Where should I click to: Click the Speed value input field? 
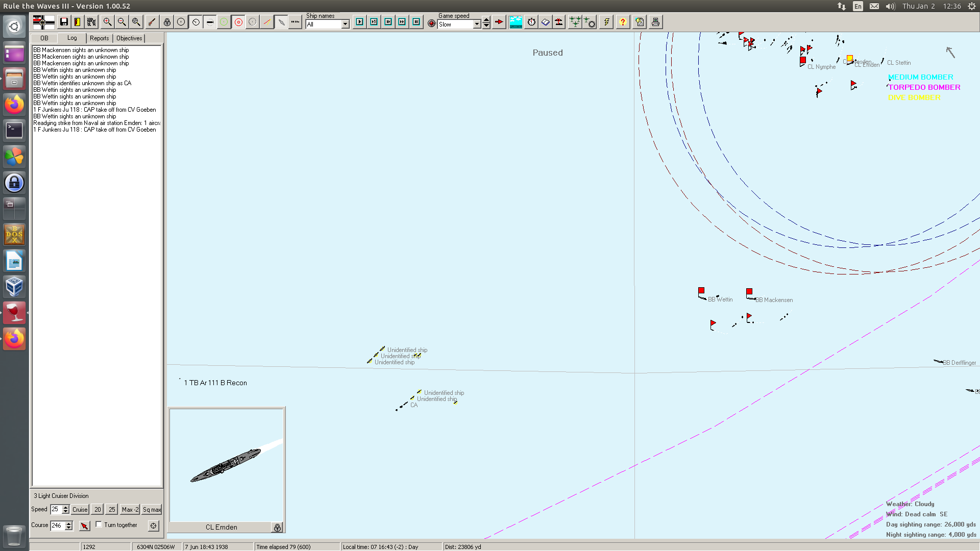pyautogui.click(x=56, y=509)
